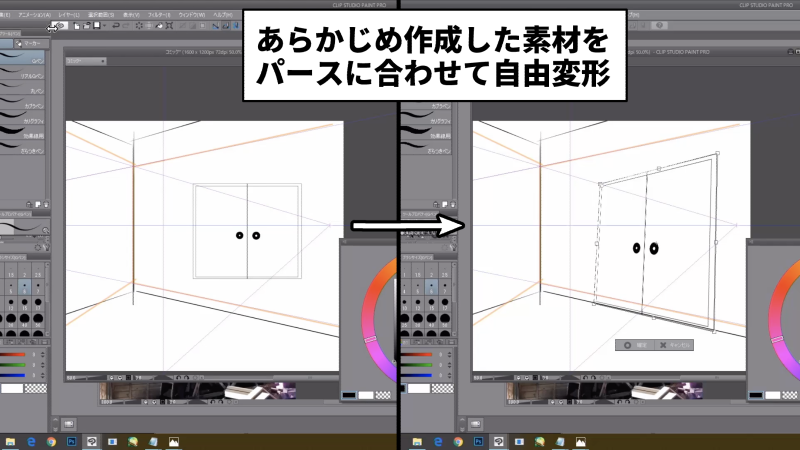This screenshot has width=800, height=450.
Task: Click Clear (delete) icon in left toolbar
Action: pos(139,26)
